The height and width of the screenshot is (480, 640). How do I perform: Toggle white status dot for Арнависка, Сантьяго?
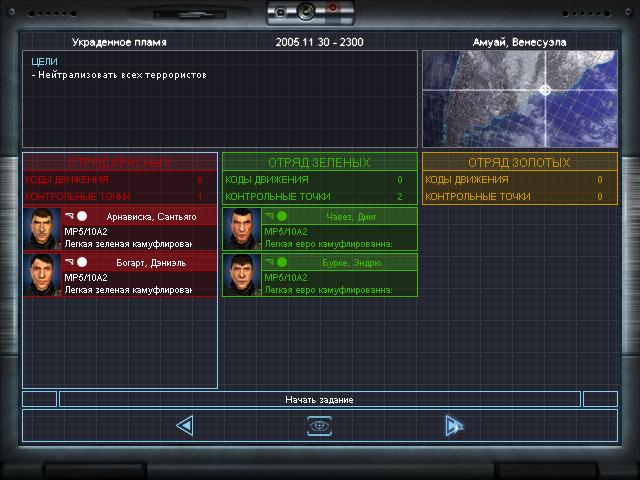(x=82, y=216)
